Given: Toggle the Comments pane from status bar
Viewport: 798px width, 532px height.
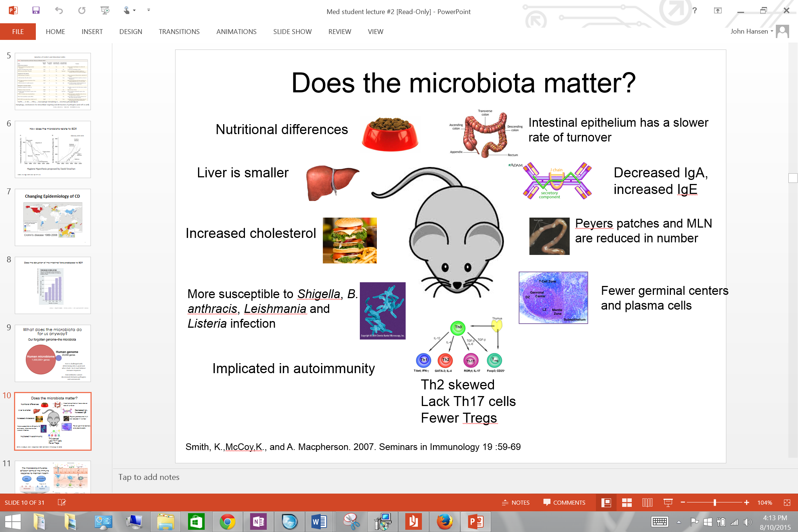Looking at the screenshot, I should coord(564,502).
